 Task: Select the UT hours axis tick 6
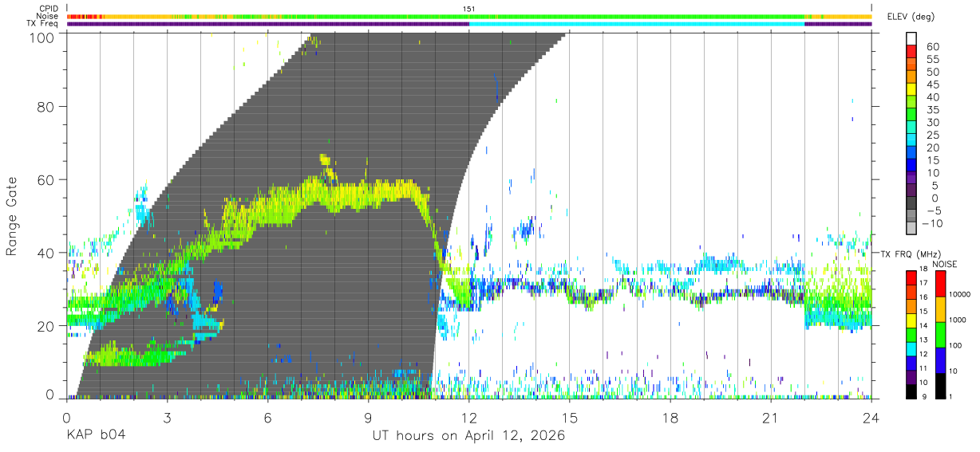pyautogui.click(x=267, y=418)
